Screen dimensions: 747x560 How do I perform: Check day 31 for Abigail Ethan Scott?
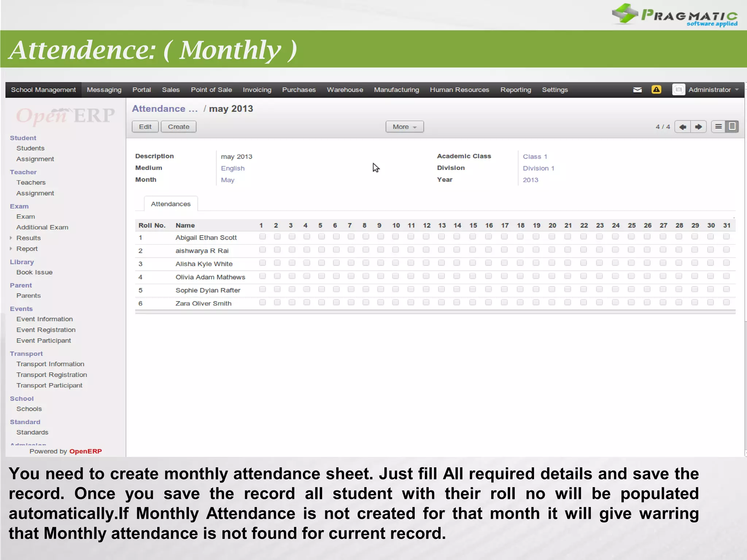tap(726, 237)
